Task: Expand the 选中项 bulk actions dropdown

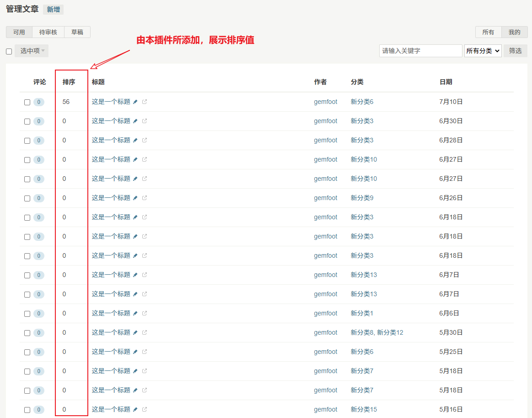Action: 32,51
